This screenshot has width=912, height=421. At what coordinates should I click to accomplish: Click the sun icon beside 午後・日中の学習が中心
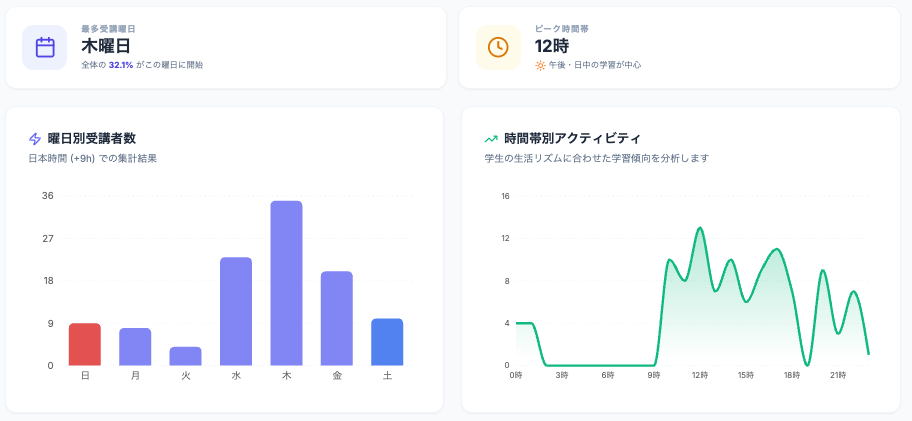tap(540, 65)
